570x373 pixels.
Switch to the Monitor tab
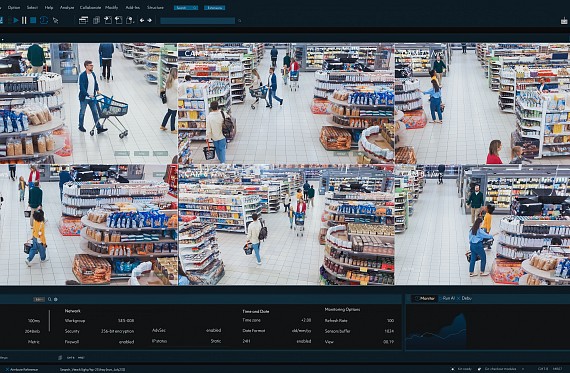point(425,298)
